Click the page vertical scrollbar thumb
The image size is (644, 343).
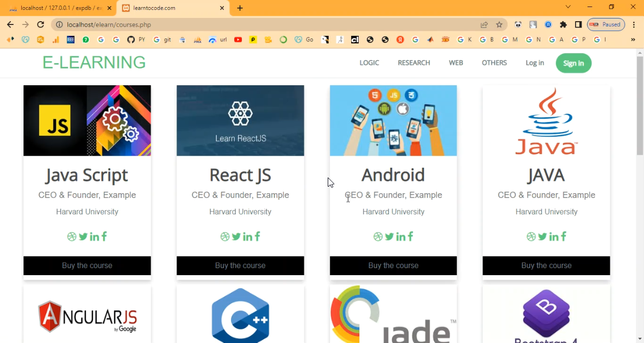pyautogui.click(x=640, y=106)
